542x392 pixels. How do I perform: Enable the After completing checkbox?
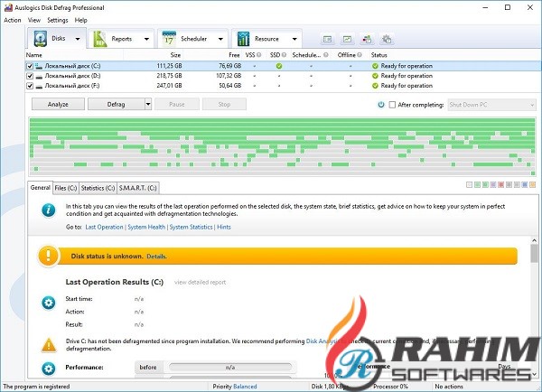pos(392,105)
